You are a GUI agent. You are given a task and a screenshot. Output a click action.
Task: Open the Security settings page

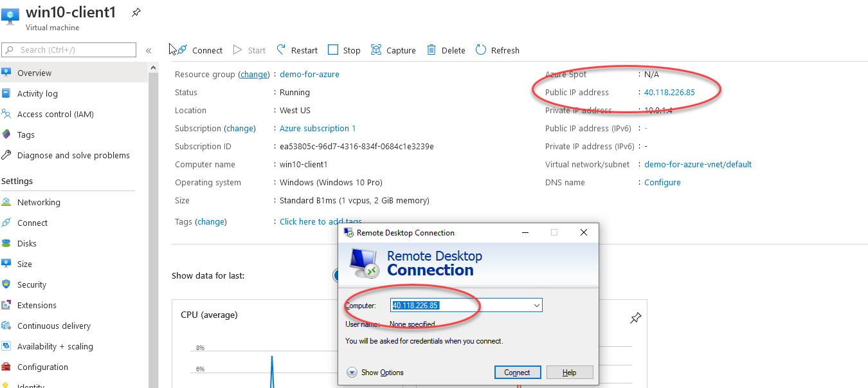74,284
